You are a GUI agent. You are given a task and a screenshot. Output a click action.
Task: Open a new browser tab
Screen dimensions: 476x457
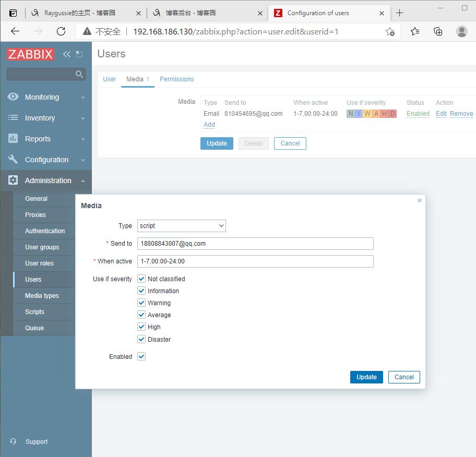tap(399, 13)
